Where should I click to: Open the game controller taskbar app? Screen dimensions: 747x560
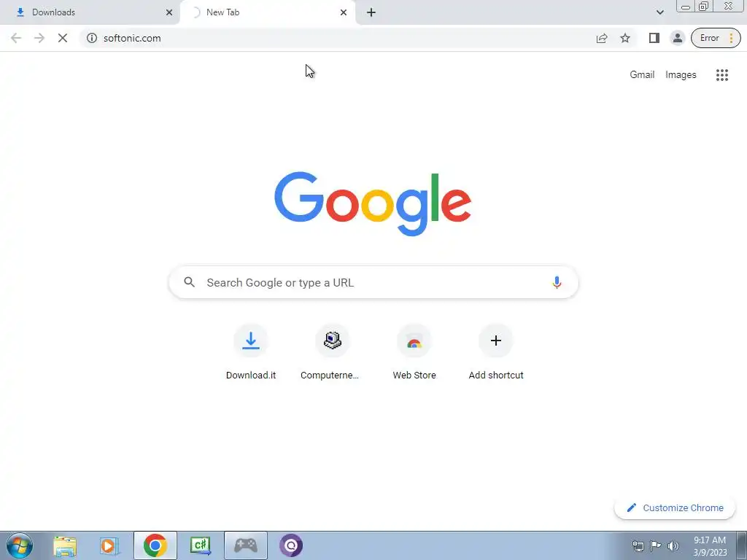tap(245, 545)
